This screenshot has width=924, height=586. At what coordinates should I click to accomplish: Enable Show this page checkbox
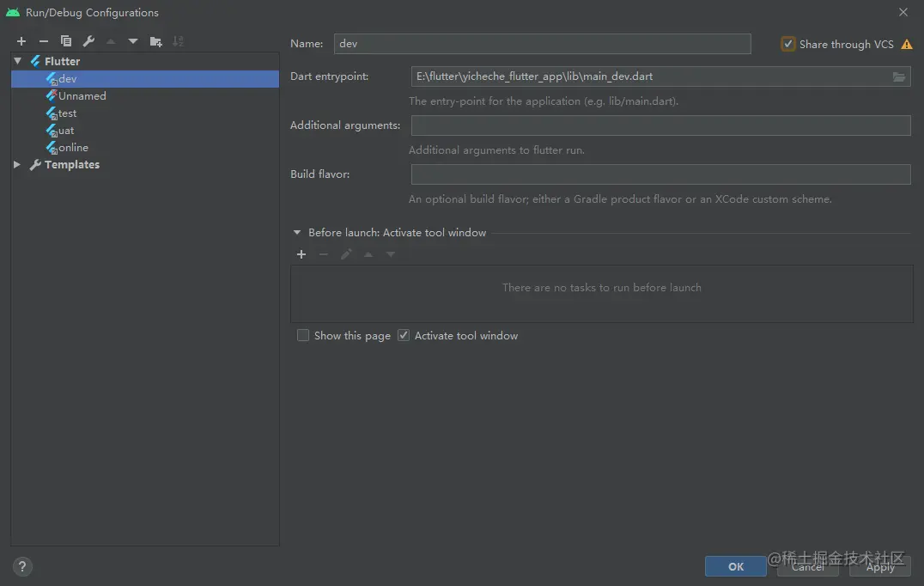[303, 336]
